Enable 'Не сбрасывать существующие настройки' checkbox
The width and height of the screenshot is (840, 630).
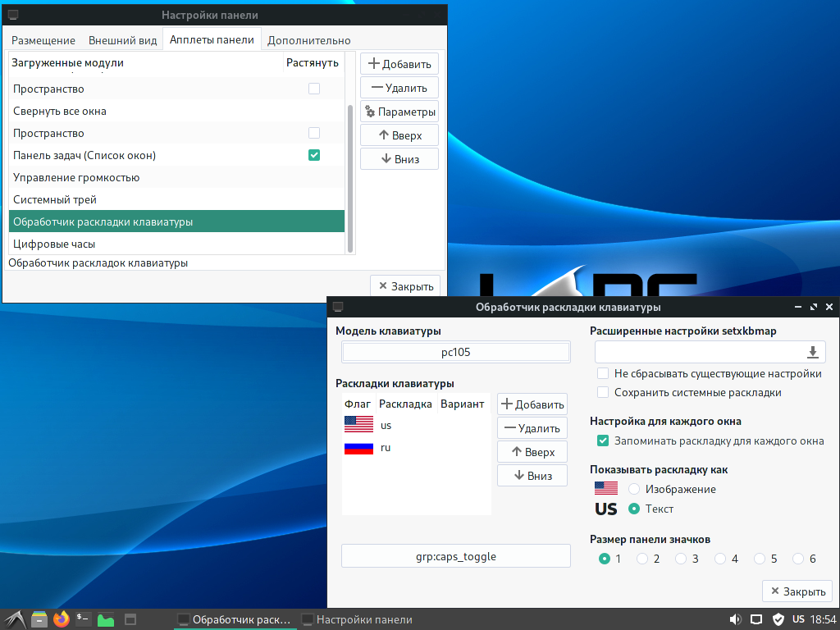[x=603, y=373]
